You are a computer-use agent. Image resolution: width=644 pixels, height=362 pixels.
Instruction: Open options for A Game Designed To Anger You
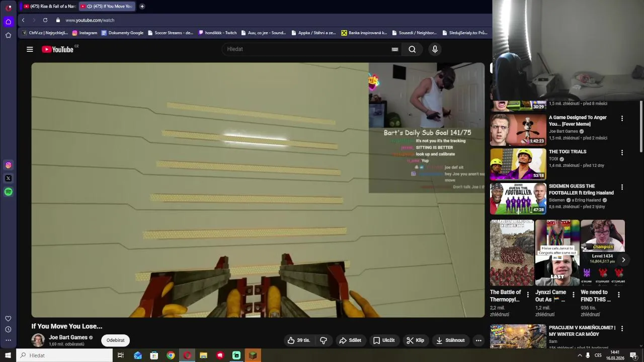tap(622, 119)
